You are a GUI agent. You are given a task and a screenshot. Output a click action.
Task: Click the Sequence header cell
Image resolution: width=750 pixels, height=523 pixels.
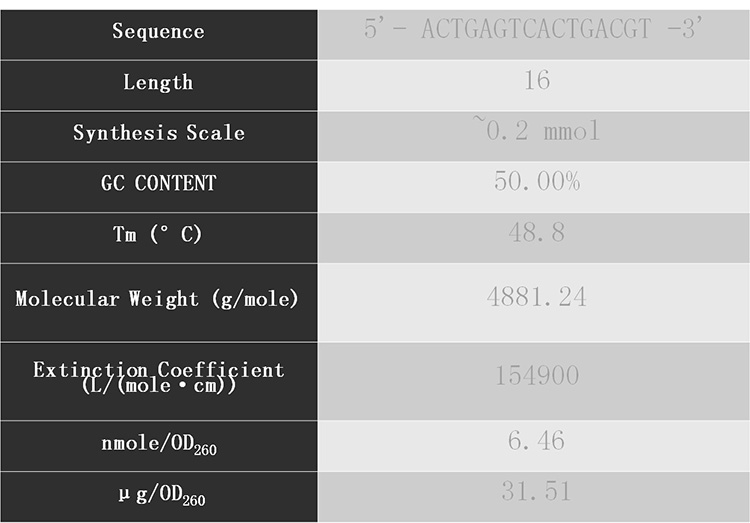pos(159,34)
